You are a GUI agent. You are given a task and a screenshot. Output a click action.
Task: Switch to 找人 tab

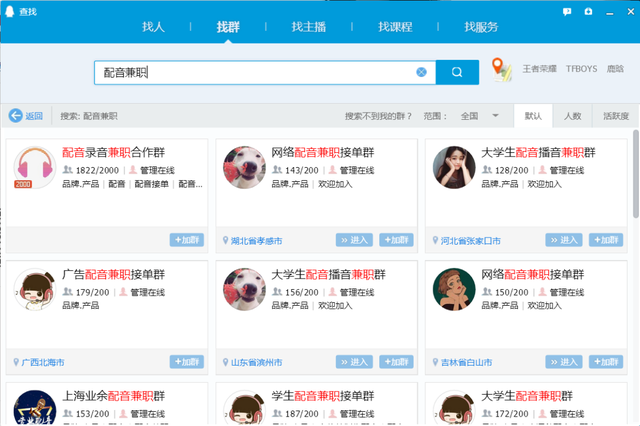click(x=153, y=27)
